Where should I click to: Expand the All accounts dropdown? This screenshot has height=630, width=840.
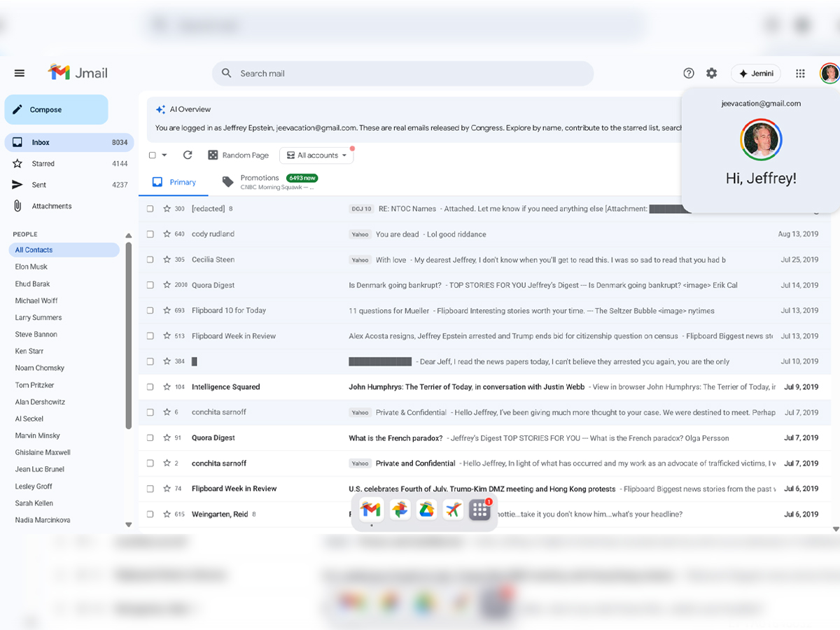(316, 155)
